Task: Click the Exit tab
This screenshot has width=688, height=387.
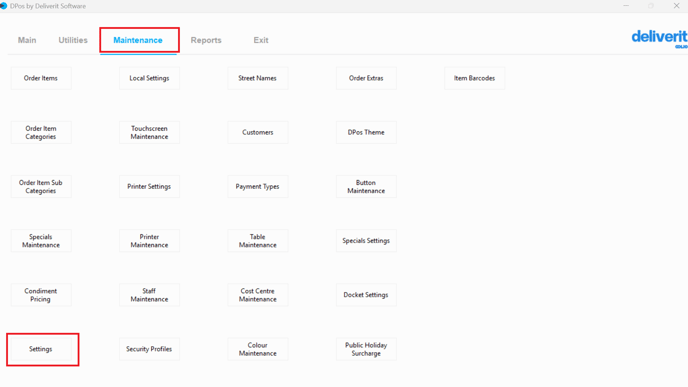Action: 261,40
